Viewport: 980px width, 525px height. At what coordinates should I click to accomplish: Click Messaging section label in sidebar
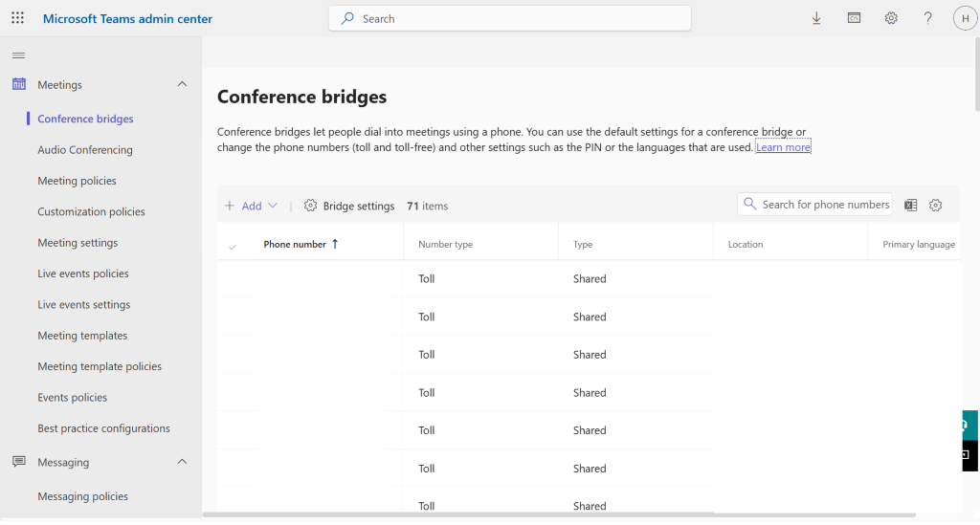coord(63,463)
